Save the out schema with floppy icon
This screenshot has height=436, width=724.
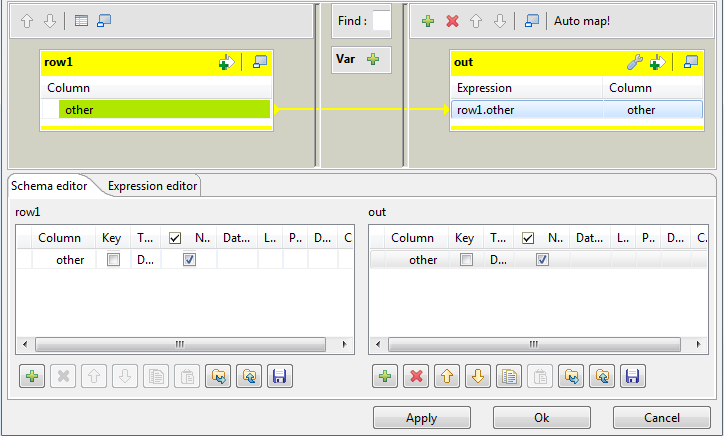pyautogui.click(x=633, y=376)
